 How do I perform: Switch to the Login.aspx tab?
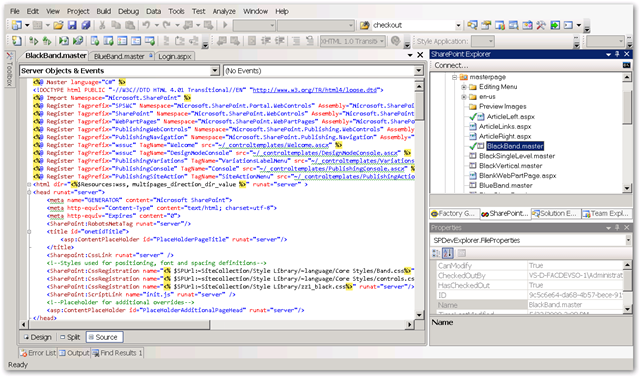(x=175, y=56)
